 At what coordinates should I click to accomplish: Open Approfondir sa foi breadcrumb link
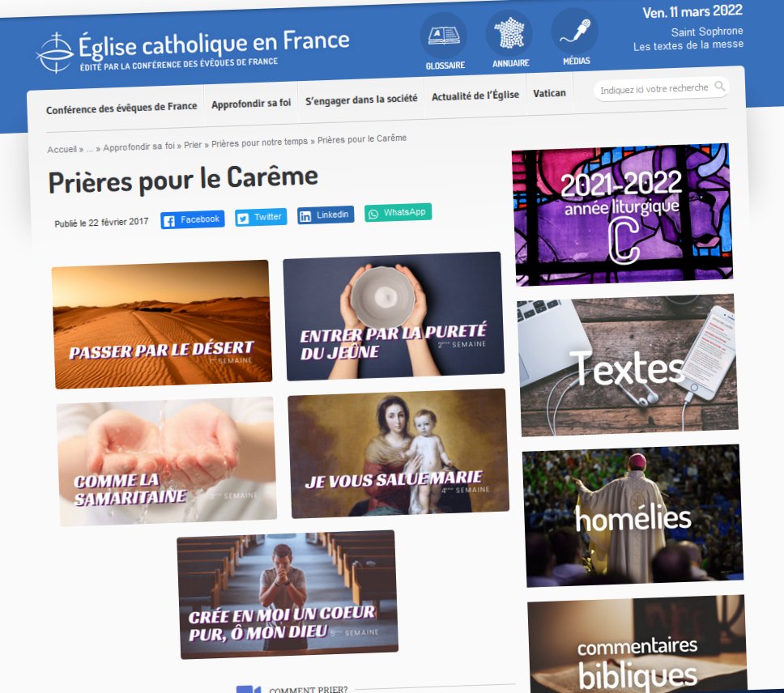(138, 147)
